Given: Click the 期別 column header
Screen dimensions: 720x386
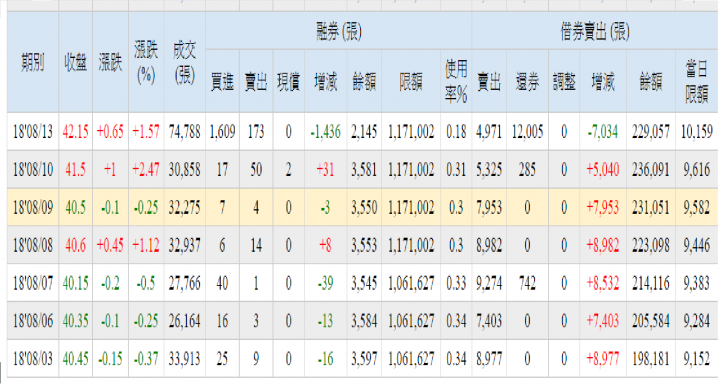Looking at the screenshot, I should pos(33,62).
